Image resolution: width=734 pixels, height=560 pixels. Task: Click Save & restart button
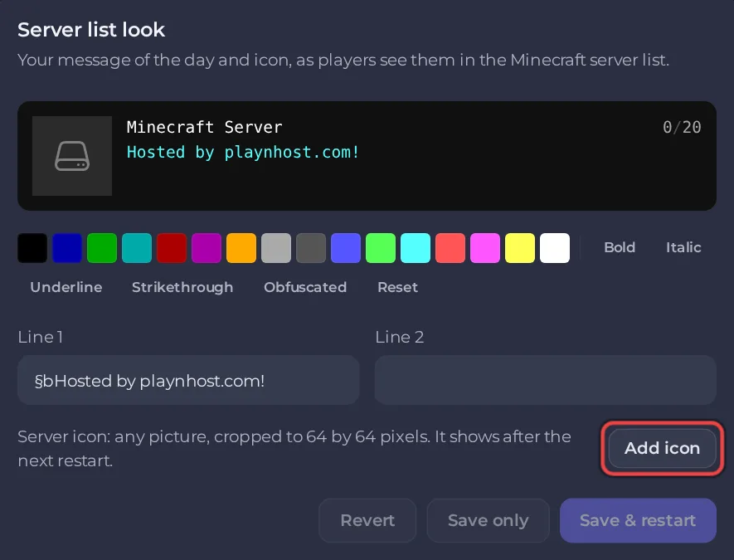point(638,520)
